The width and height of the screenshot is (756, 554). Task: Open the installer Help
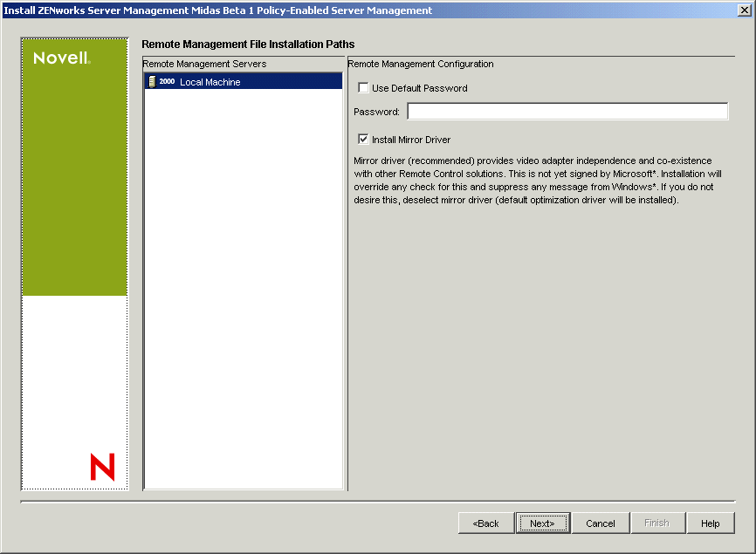pos(710,523)
